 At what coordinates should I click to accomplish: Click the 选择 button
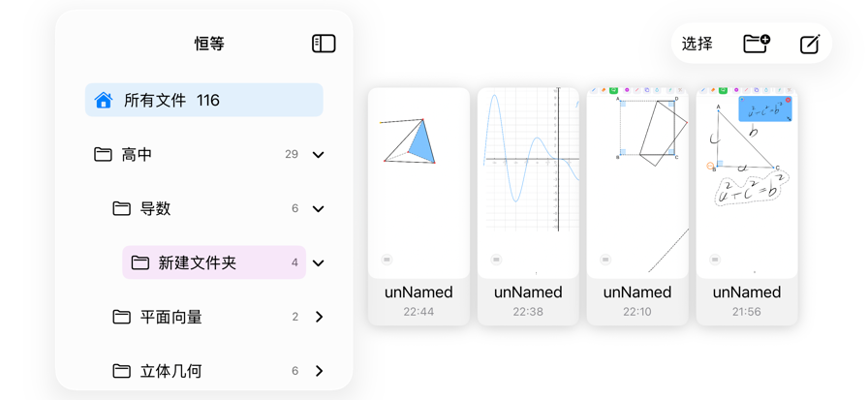coord(697,44)
